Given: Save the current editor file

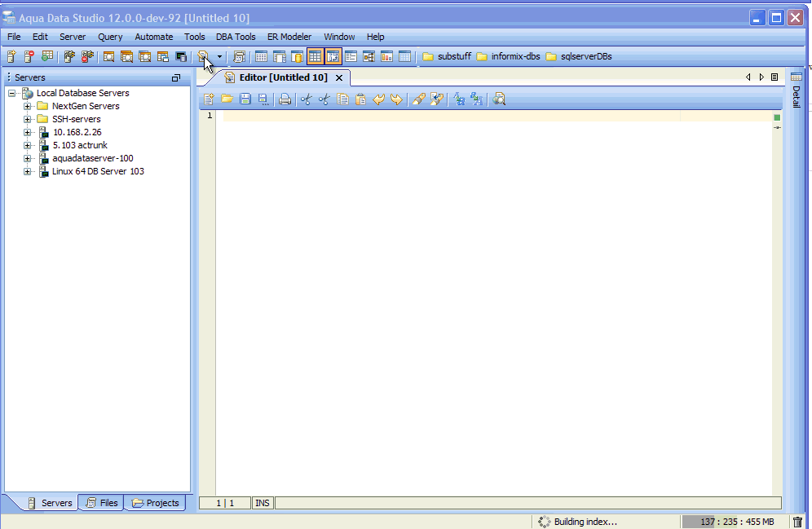Looking at the screenshot, I should pyautogui.click(x=245, y=99).
